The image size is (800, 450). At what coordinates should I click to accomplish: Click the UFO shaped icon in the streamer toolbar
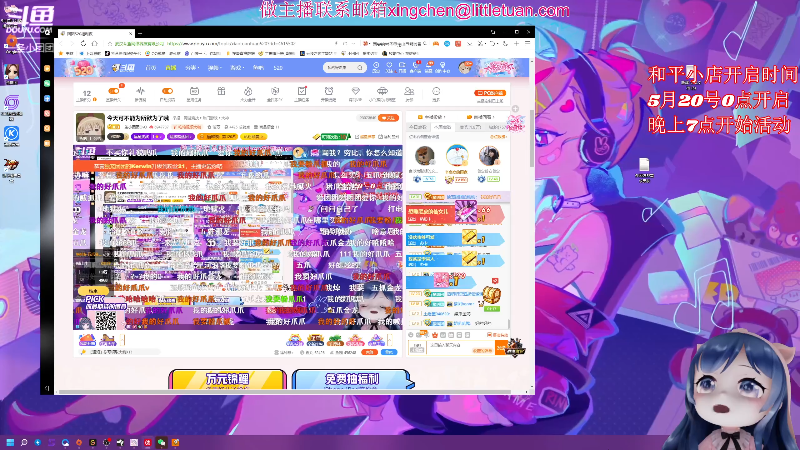point(382,91)
